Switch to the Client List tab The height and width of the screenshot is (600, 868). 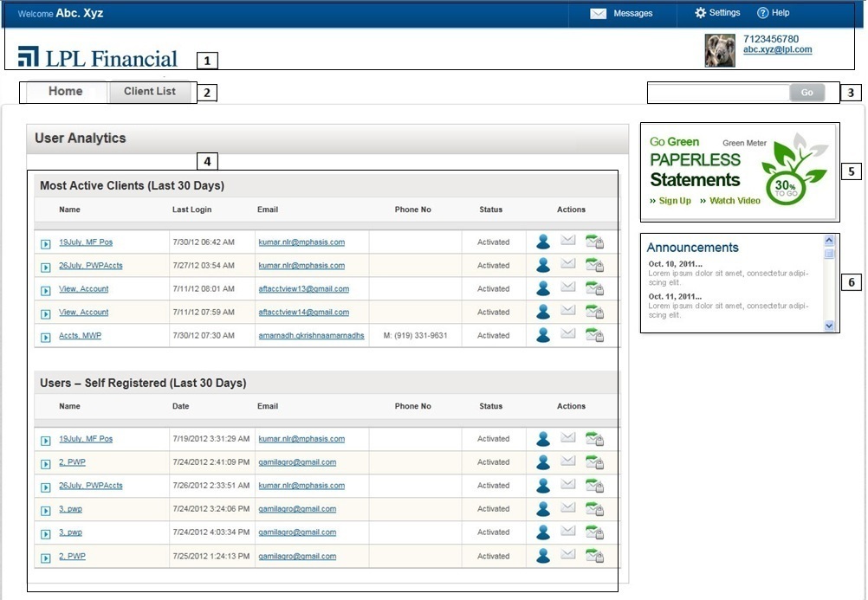pyautogui.click(x=150, y=92)
